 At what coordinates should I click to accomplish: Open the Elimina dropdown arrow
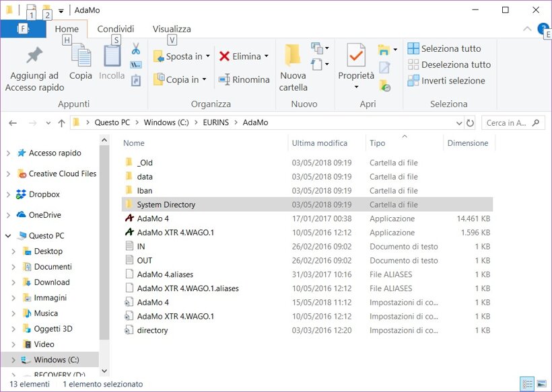[267, 56]
